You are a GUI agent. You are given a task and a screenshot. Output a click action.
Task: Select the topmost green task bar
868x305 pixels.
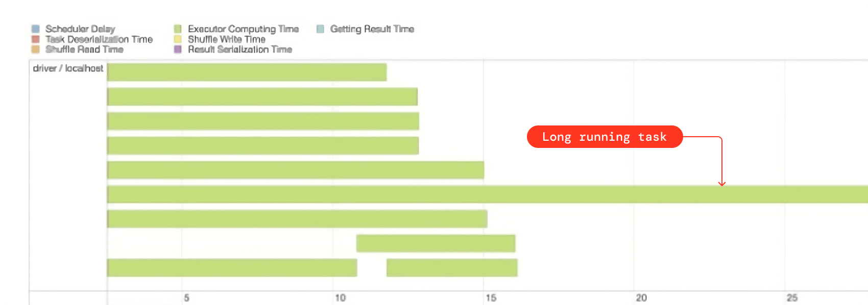(x=247, y=72)
